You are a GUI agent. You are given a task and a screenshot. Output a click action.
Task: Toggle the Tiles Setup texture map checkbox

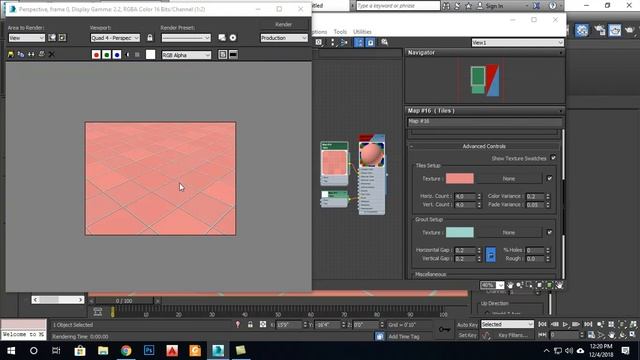tap(549, 178)
